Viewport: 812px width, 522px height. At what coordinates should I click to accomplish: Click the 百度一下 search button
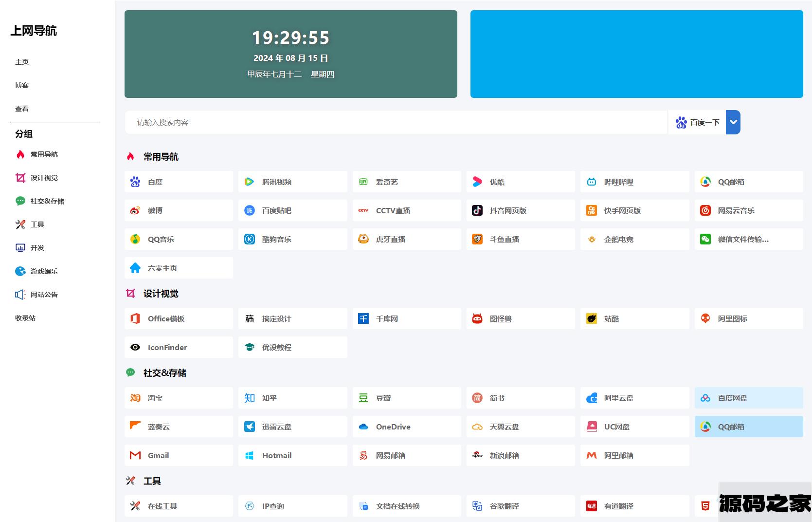[697, 122]
